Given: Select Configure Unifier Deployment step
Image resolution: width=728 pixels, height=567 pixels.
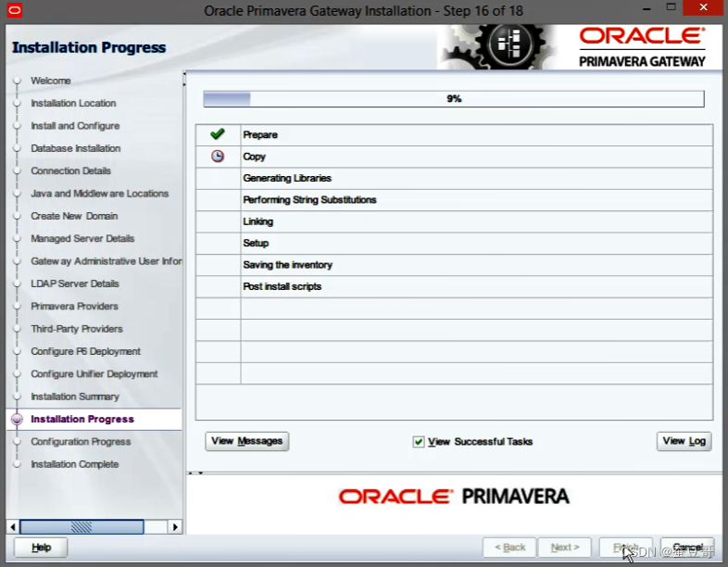Looking at the screenshot, I should [94, 374].
